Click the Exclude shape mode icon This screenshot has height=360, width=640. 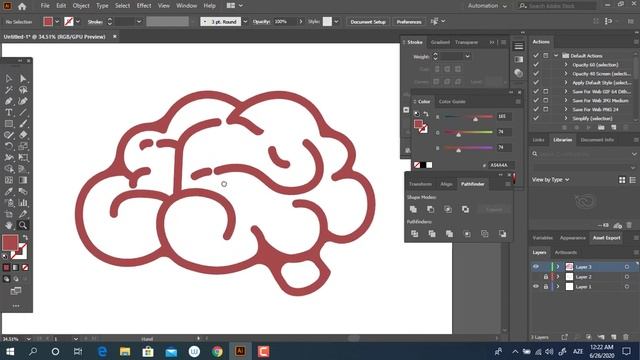(x=465, y=209)
